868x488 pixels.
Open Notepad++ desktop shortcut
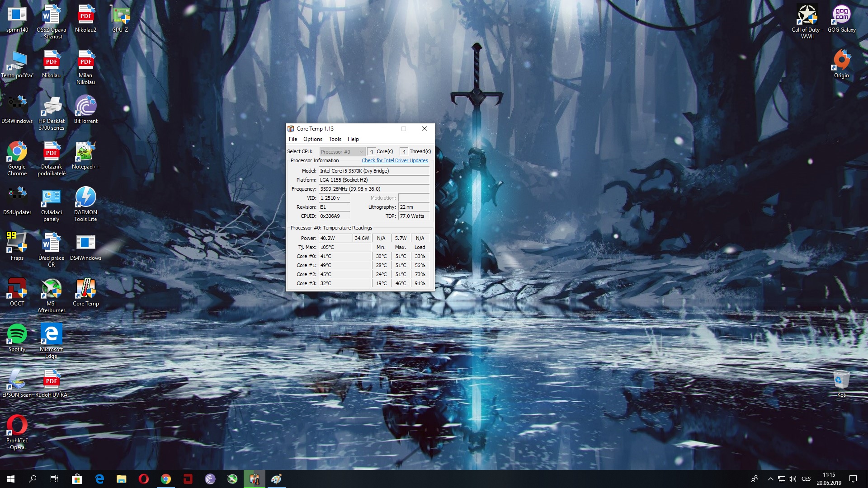pos(85,155)
